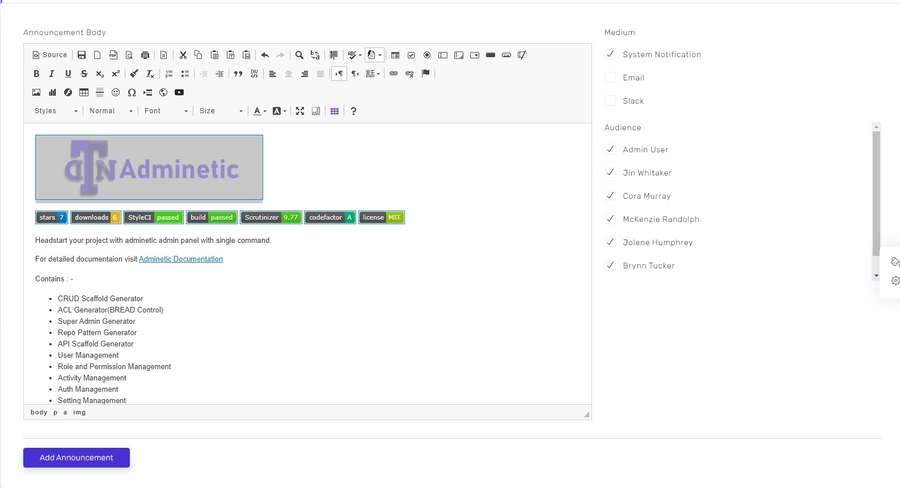Click the Link icon

point(393,73)
